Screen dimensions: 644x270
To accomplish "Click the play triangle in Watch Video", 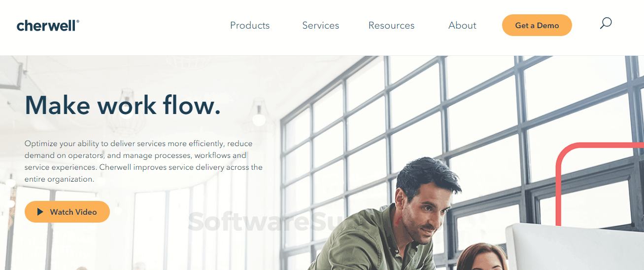I will click(x=40, y=212).
